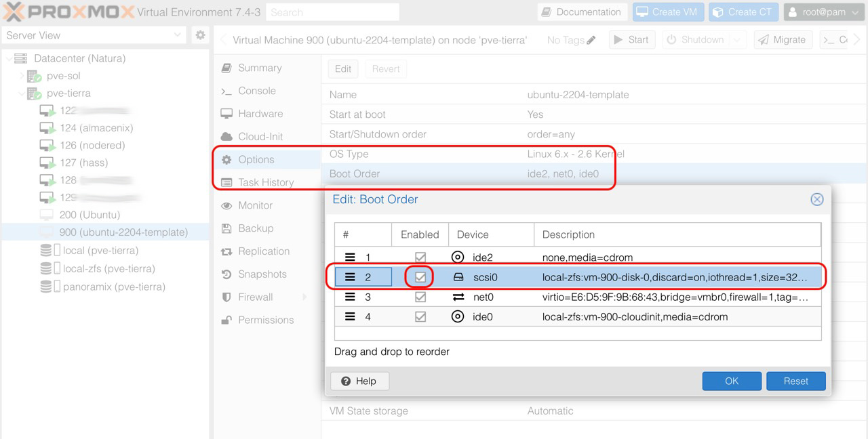
Task: Click the Firewall shield icon
Action: 226,297
